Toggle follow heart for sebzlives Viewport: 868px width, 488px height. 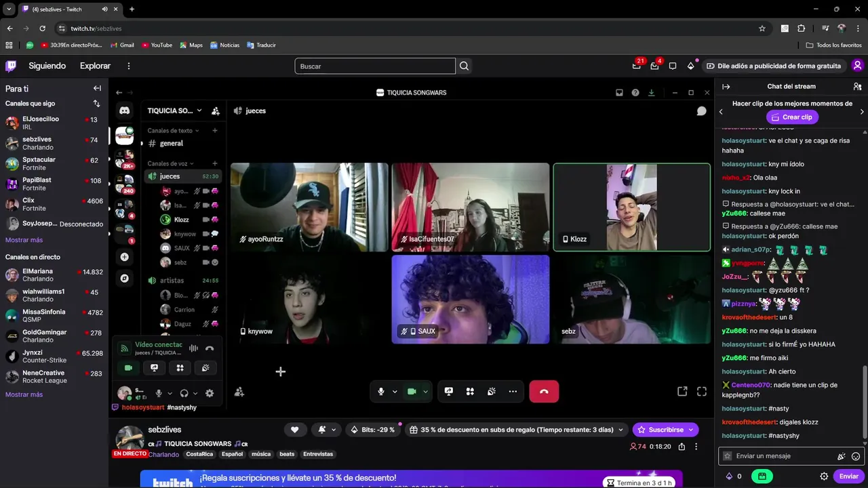coord(294,430)
